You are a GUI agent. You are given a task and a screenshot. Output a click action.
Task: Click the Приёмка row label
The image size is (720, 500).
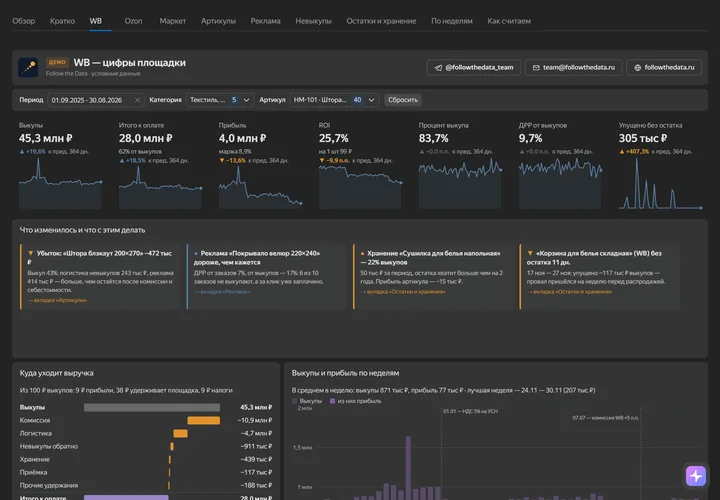[x=34, y=472]
